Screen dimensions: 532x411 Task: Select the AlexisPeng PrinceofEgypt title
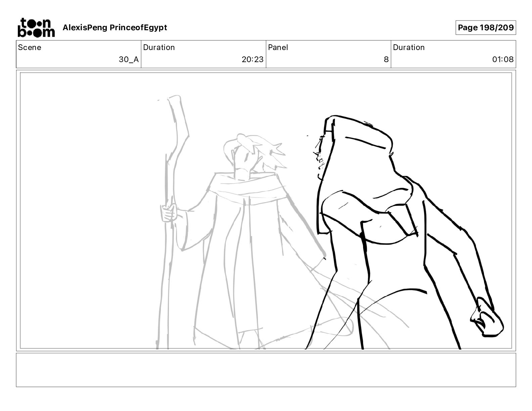pos(115,28)
